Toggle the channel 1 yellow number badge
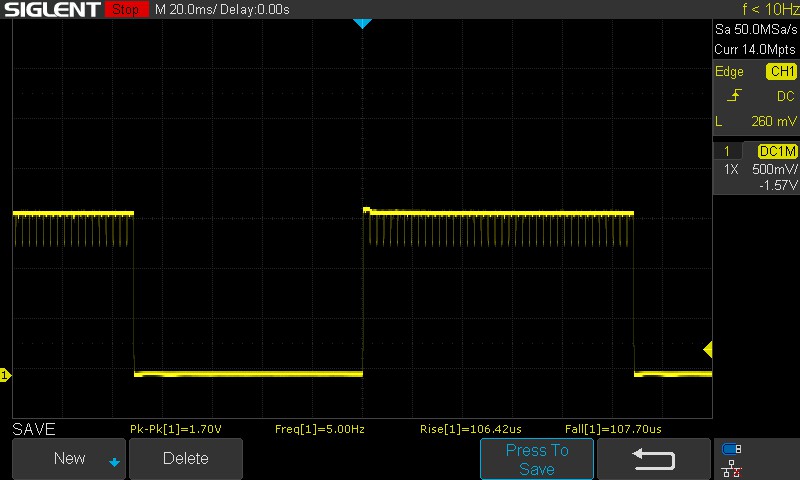 click(x=727, y=151)
